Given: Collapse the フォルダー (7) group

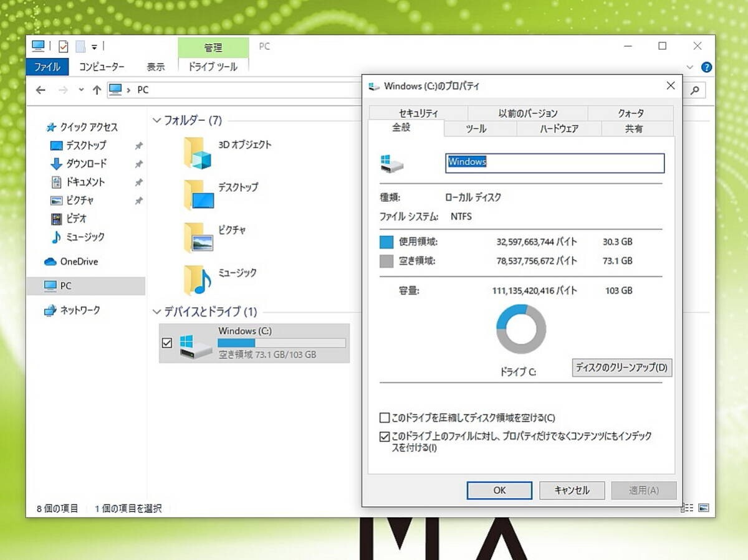Looking at the screenshot, I should [156, 120].
